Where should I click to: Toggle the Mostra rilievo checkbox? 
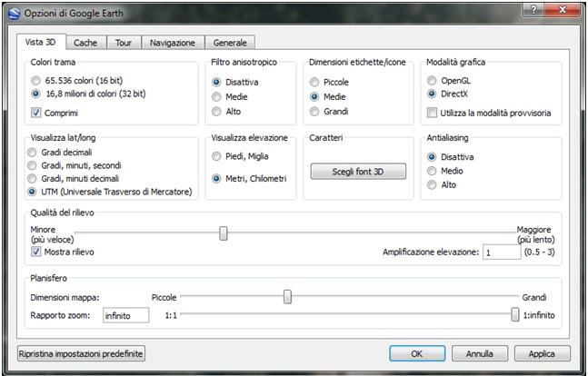click(x=36, y=252)
